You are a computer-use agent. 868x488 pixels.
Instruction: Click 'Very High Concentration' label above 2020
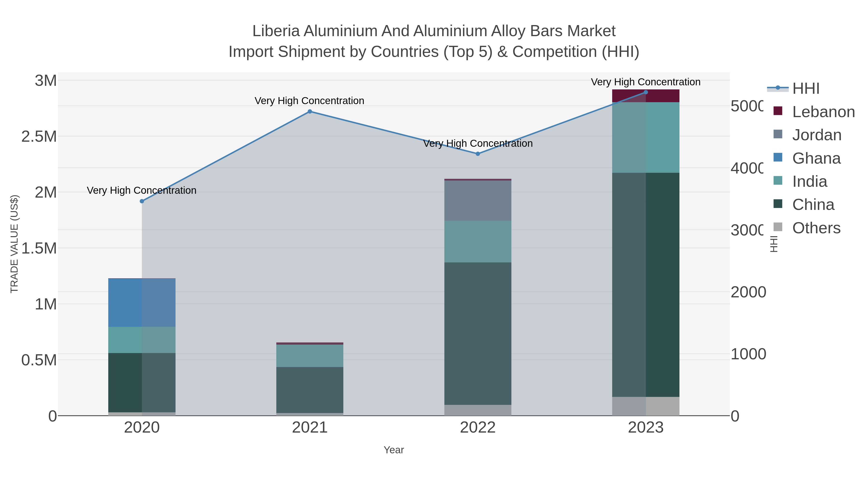point(142,190)
